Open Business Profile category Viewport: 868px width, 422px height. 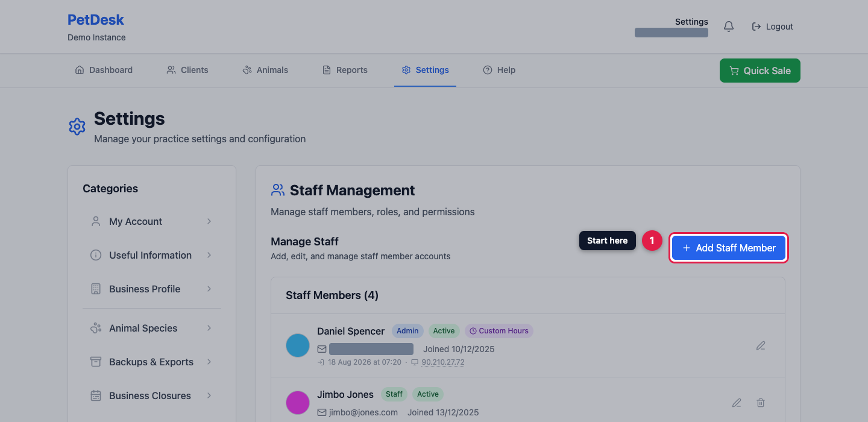pos(152,289)
